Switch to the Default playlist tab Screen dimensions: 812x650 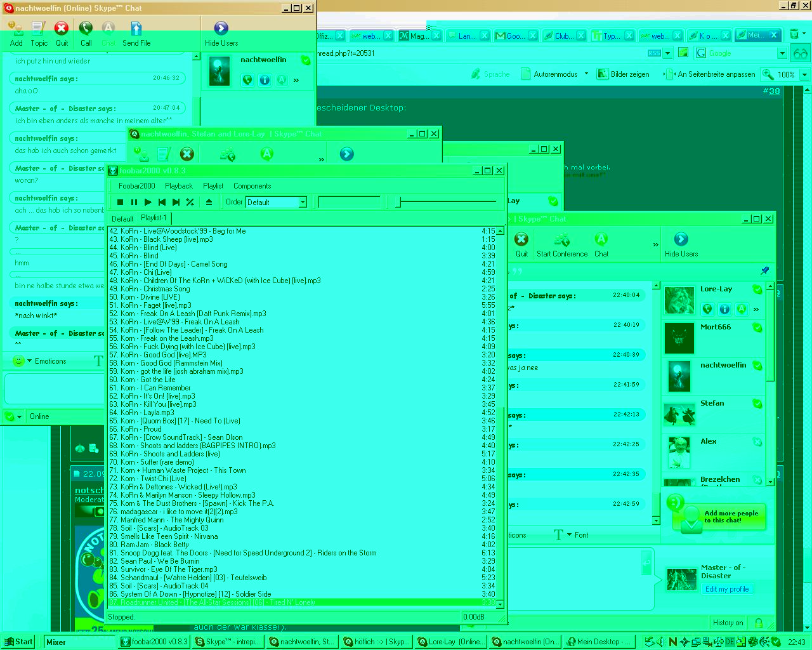(x=122, y=218)
